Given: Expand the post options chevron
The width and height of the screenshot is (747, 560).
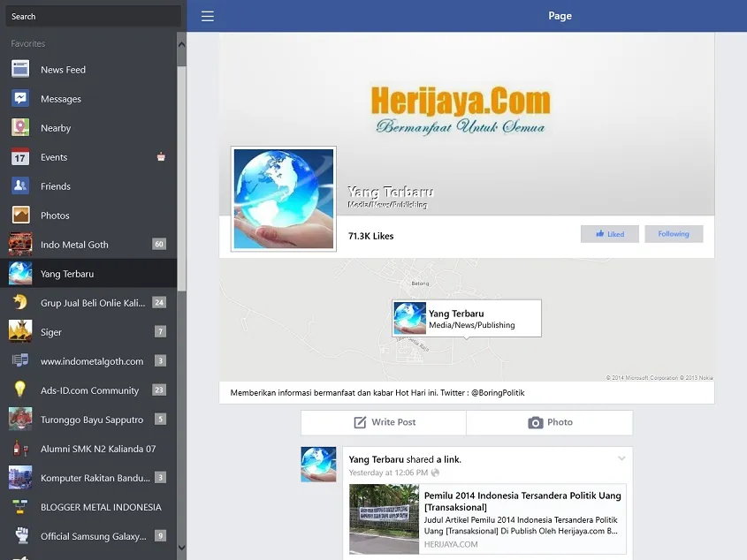Looking at the screenshot, I should click(x=621, y=458).
